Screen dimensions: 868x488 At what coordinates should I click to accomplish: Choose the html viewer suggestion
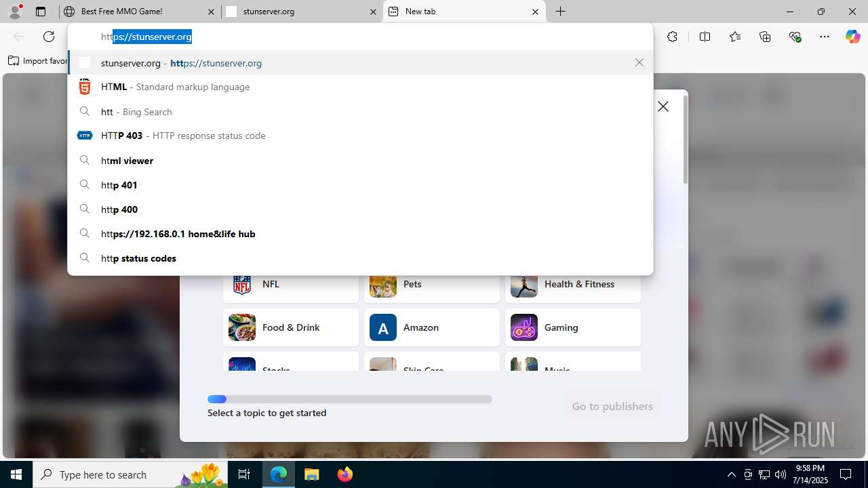360,161
